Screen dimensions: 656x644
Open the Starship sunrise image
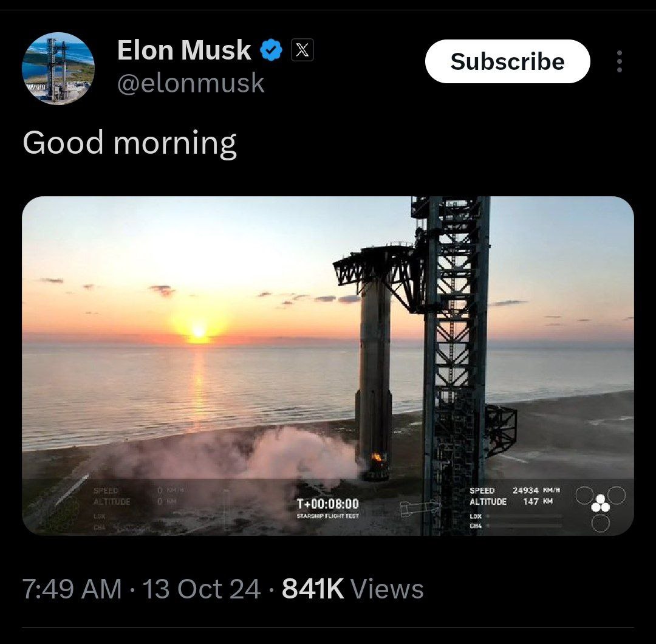[x=328, y=366]
